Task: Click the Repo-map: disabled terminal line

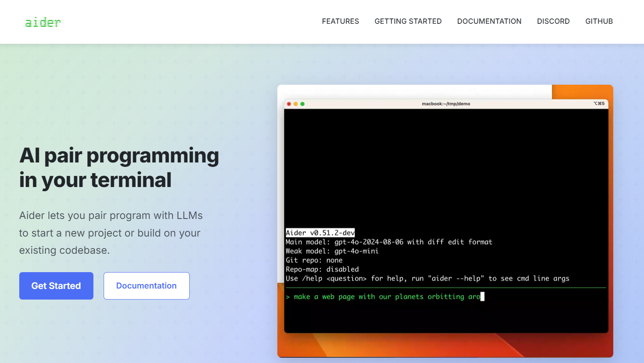Action: tap(322, 269)
